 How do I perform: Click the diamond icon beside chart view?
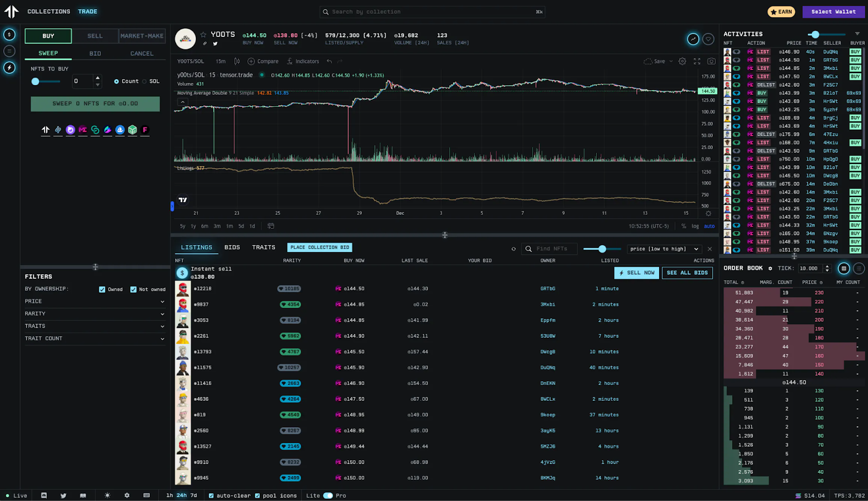click(708, 39)
